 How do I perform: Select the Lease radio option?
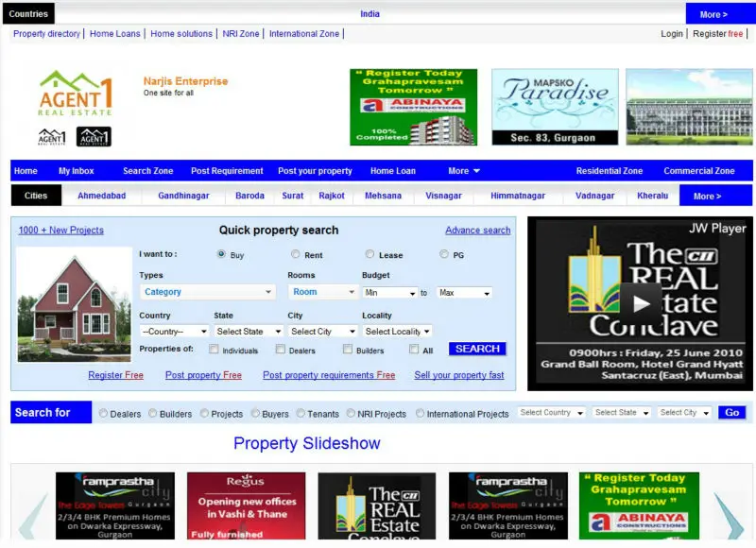pos(369,254)
